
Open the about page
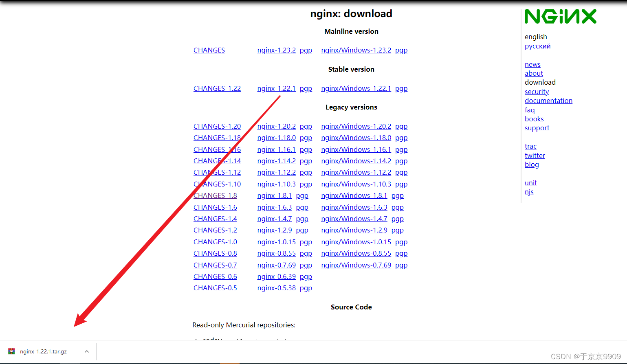pos(534,73)
